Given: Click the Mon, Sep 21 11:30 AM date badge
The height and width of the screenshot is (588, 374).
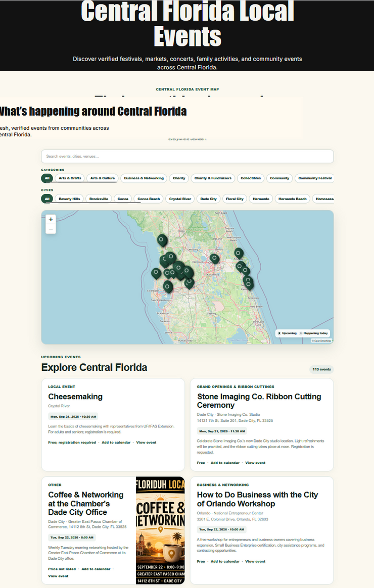Looking at the screenshot, I should 222,431.
